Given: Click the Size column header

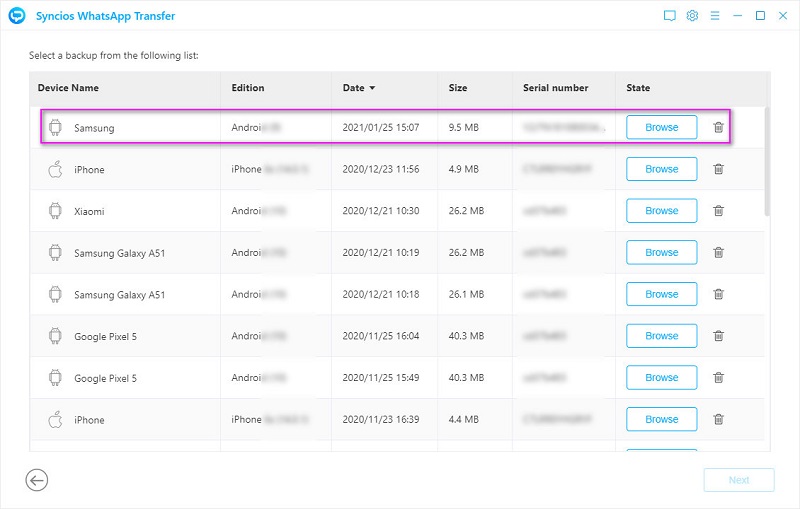Looking at the screenshot, I should (458, 88).
